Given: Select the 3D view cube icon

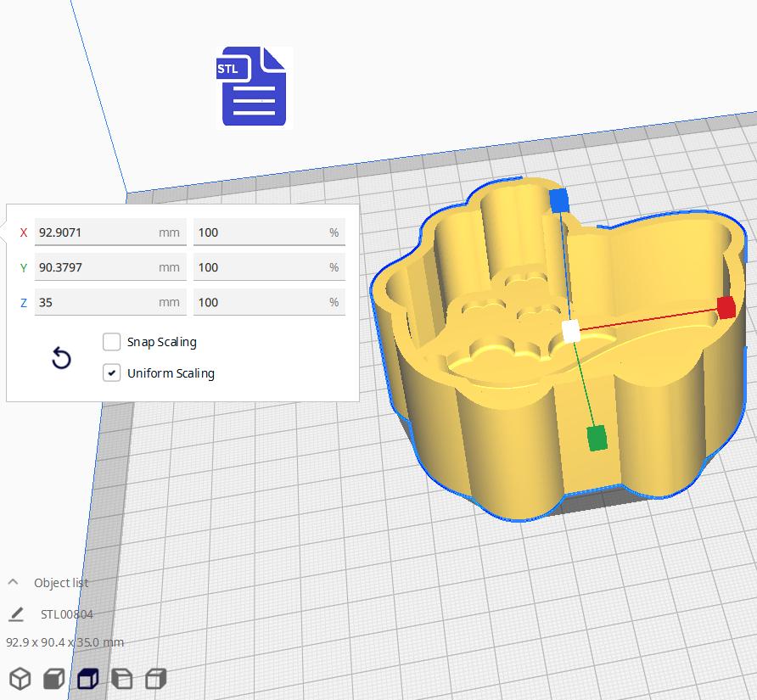Looking at the screenshot, I should [x=20, y=679].
